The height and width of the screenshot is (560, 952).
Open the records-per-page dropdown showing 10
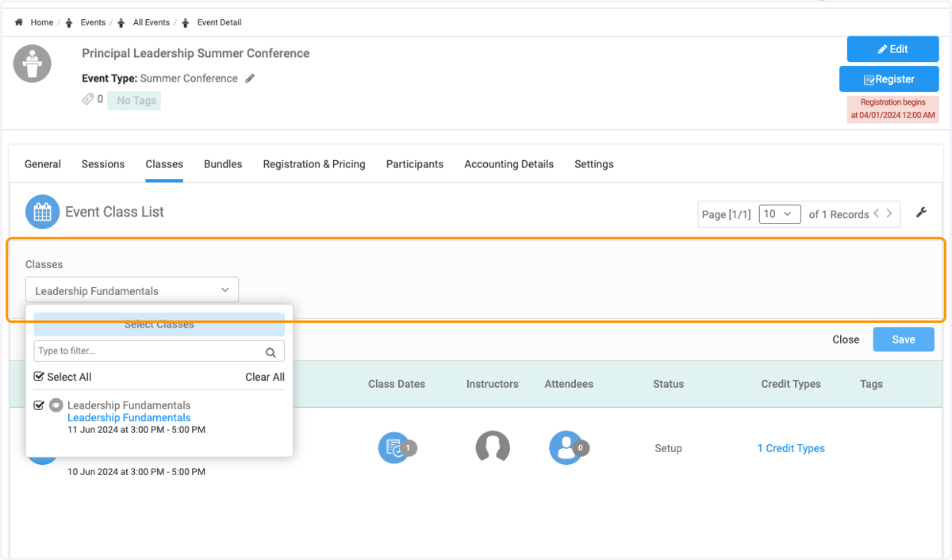(779, 214)
